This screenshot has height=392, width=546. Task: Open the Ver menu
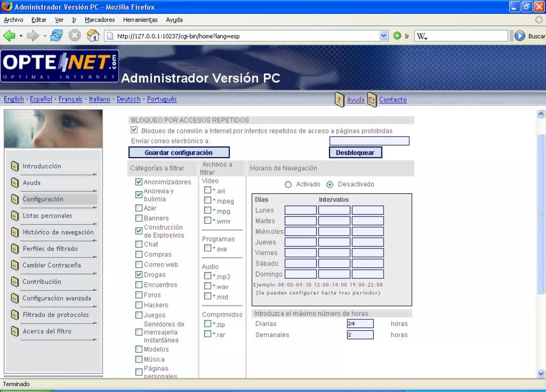coord(59,20)
